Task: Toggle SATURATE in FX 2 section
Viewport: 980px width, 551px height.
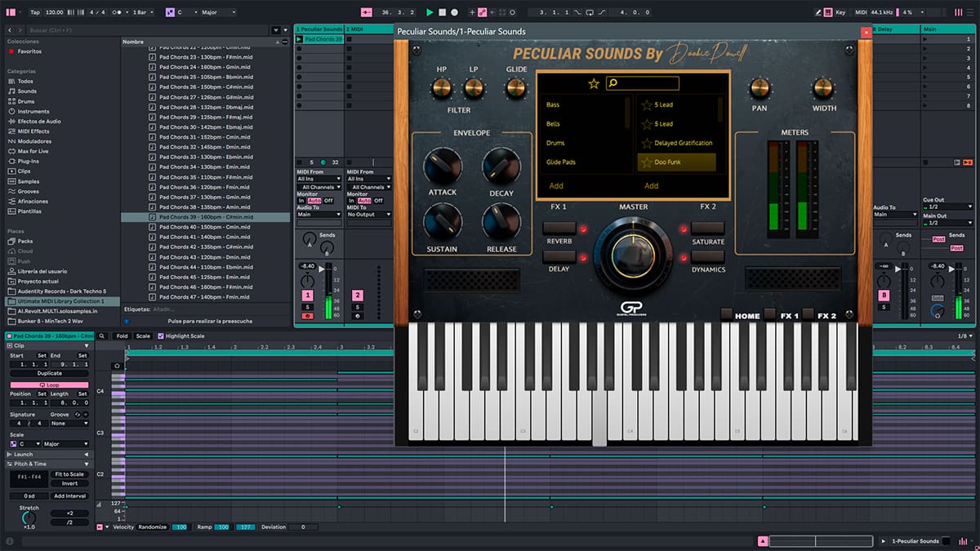Action: click(707, 229)
